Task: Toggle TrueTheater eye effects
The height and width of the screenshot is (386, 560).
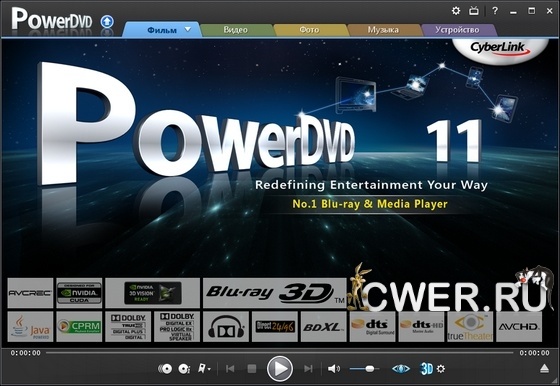Action: point(401,369)
